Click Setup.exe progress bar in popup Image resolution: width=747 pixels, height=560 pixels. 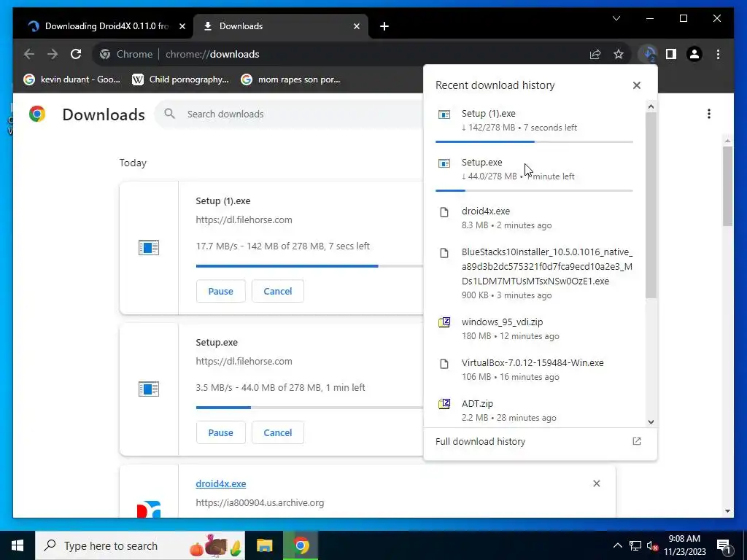(534, 190)
